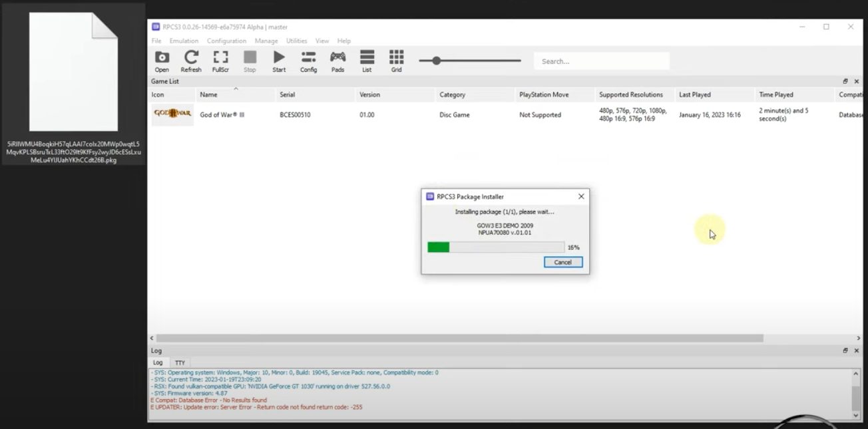Click the Compat Database Error log line
Screen dimensions: 868x429
pos(208,400)
